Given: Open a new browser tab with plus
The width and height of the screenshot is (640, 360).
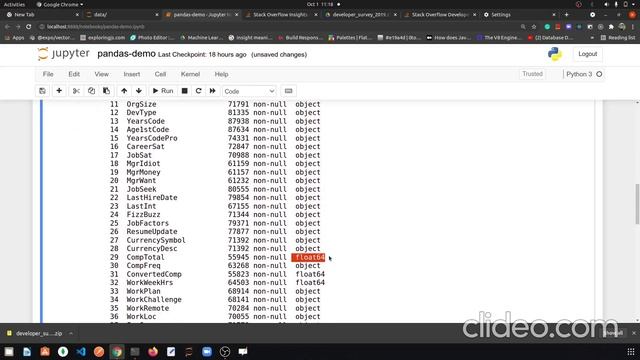Looking at the screenshot, I should click(x=566, y=15).
